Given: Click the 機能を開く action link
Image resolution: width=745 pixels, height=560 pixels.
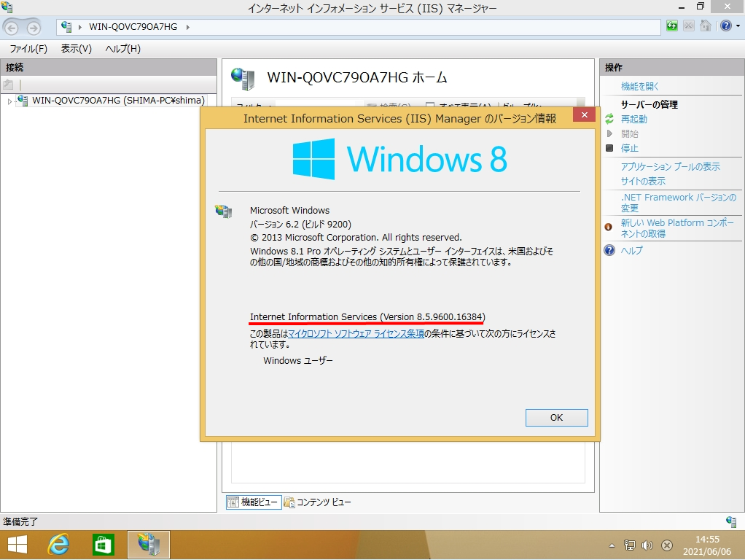Looking at the screenshot, I should click(639, 86).
